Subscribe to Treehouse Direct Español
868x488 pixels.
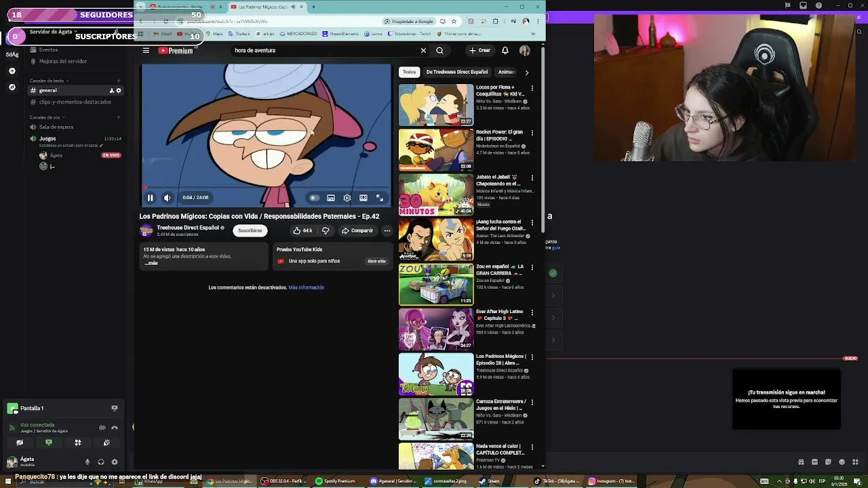250,230
